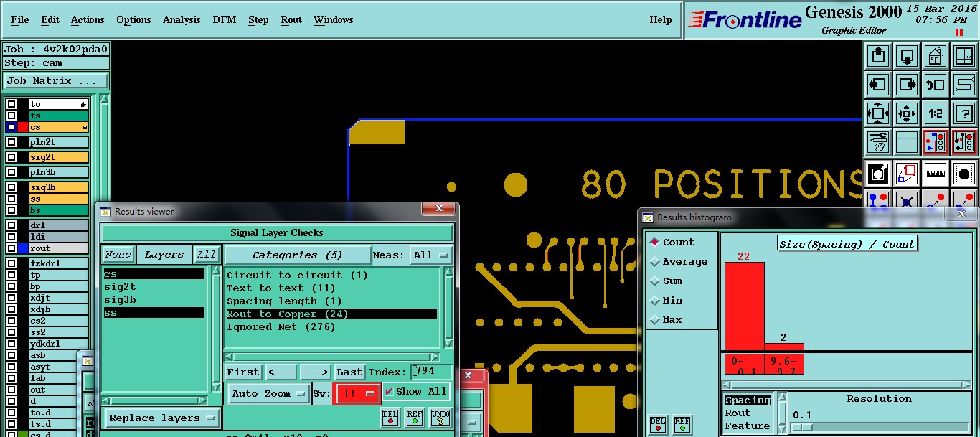This screenshot has height=437, width=980.
Task: Click the S-shaped line icon
Action: (963, 84)
